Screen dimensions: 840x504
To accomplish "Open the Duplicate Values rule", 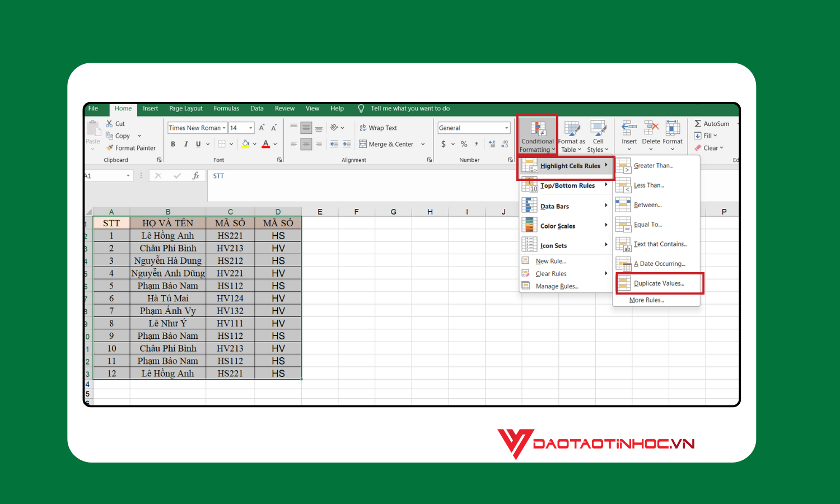I will [659, 283].
